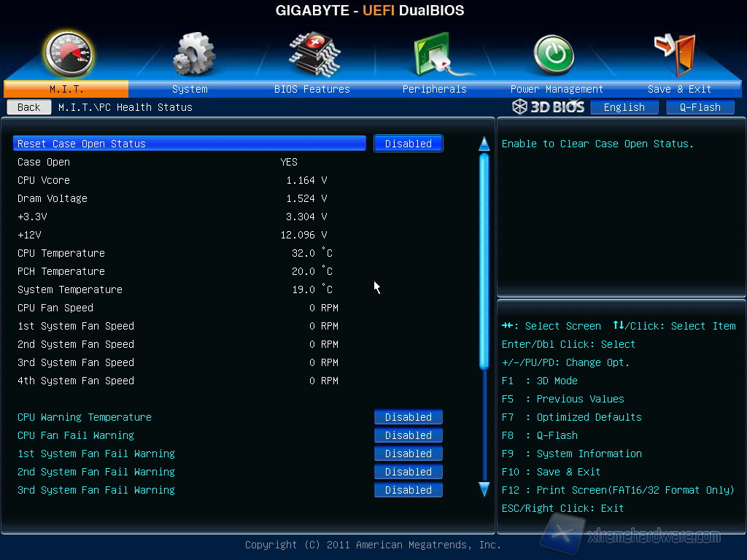The image size is (747, 560).
Task: Launch the Q-Flash utility button
Action: tap(700, 107)
